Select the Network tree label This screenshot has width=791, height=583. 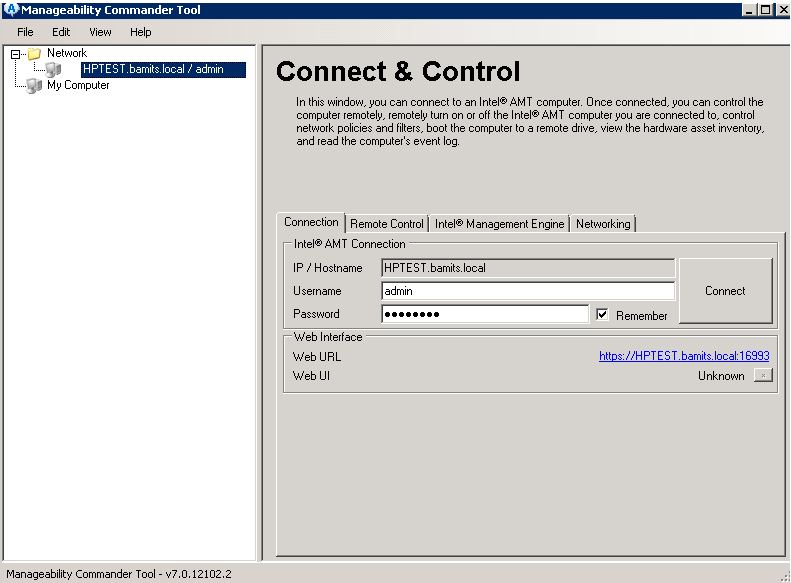67,53
